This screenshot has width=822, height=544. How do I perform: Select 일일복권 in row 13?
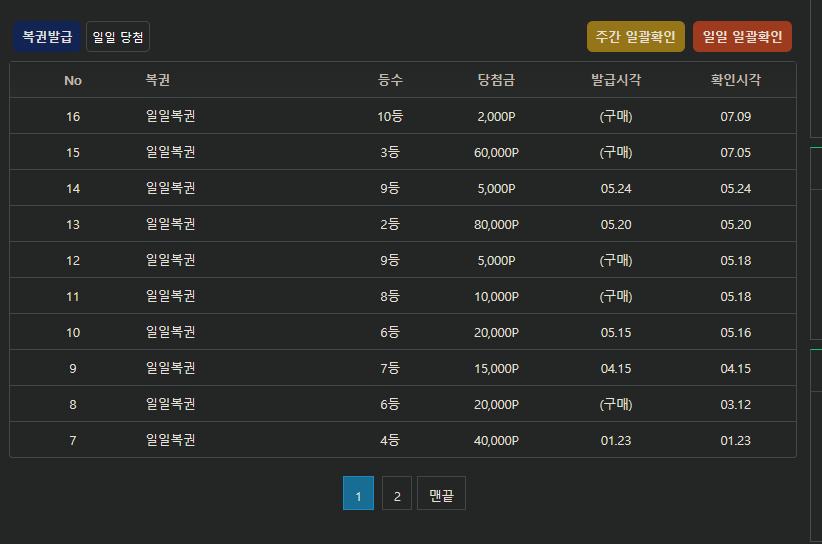pos(170,224)
